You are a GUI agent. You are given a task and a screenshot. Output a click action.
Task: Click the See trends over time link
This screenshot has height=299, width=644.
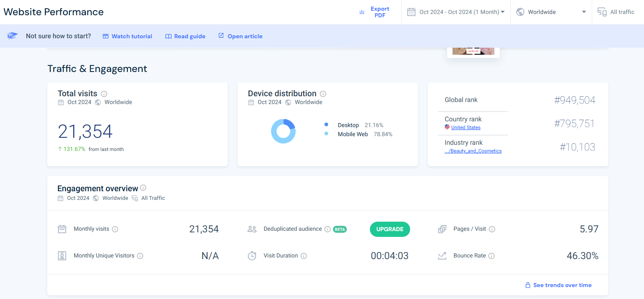[x=563, y=285]
